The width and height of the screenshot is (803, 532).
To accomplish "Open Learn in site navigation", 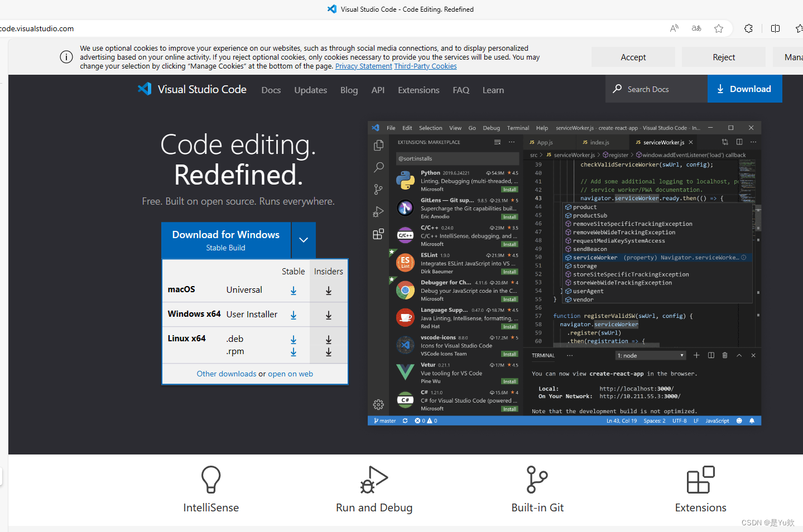I will pyautogui.click(x=493, y=90).
